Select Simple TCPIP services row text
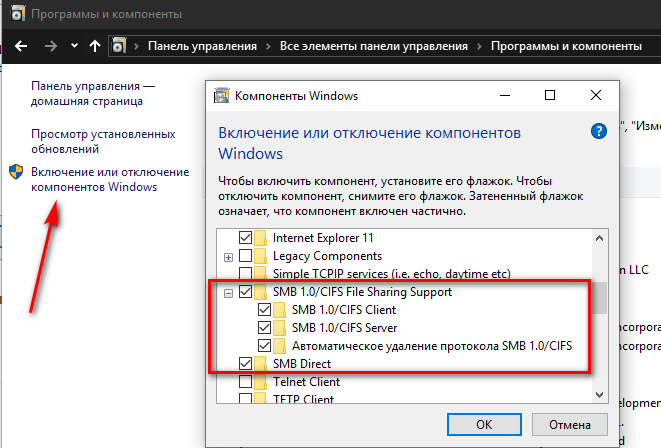This screenshot has height=448, width=661. (x=392, y=274)
